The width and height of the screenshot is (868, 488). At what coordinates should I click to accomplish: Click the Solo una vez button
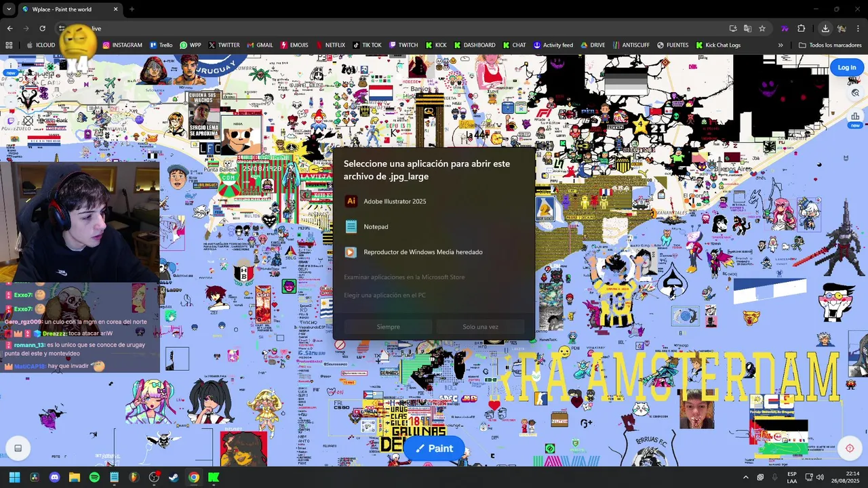pos(480,327)
